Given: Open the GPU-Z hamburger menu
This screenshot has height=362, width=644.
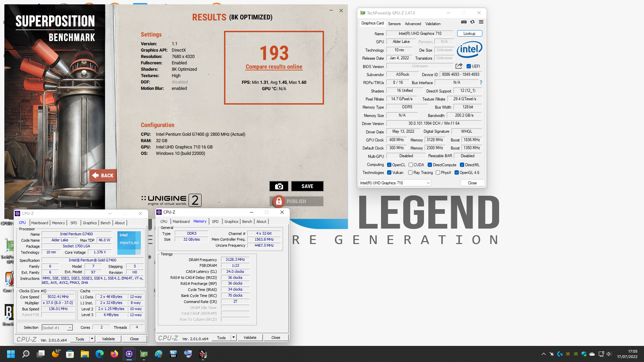Looking at the screenshot, I should (x=481, y=22).
